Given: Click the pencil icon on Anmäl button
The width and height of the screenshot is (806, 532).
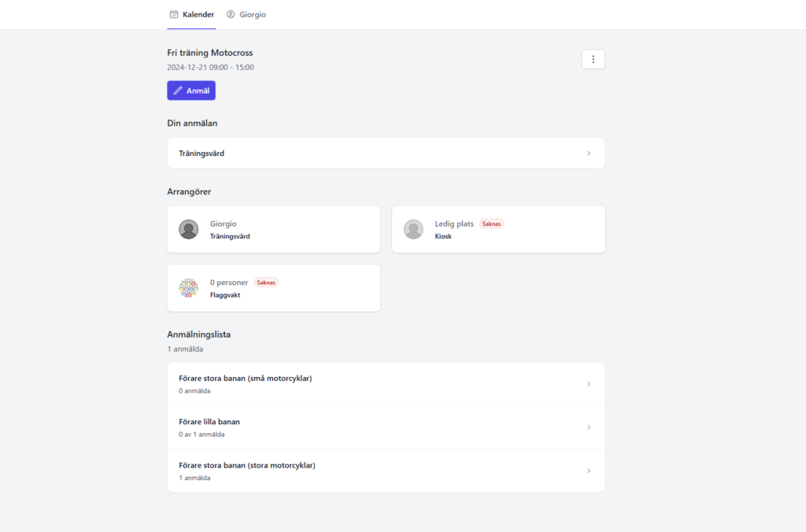Looking at the screenshot, I should (178, 91).
